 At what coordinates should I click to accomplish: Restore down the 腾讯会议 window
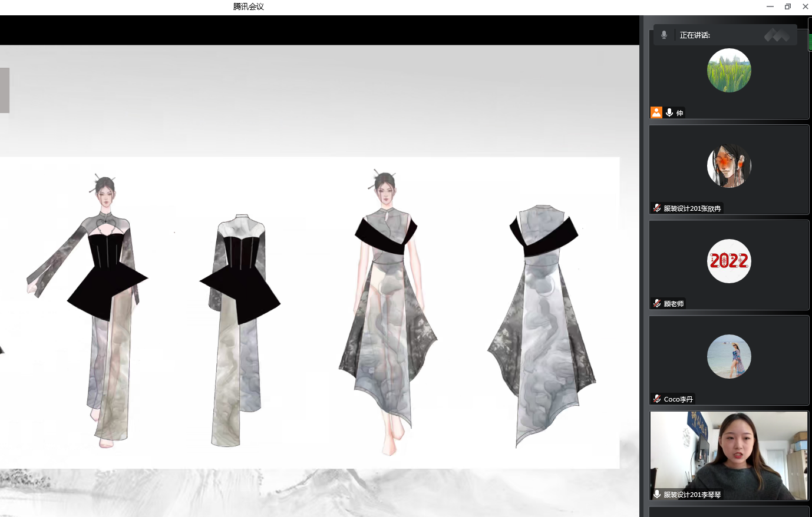[787, 6]
